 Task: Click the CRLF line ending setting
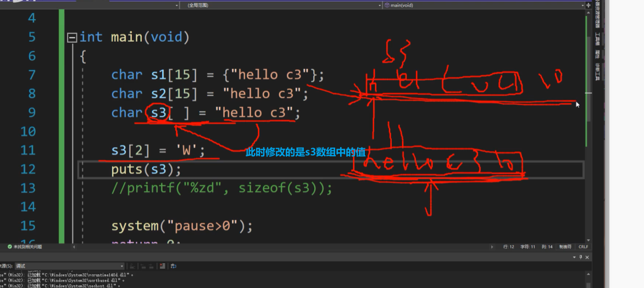583,247
